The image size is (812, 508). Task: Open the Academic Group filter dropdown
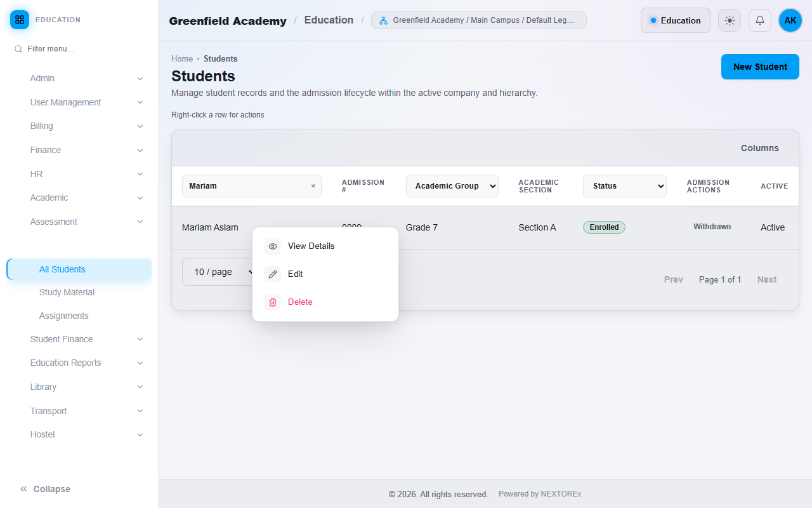click(452, 186)
